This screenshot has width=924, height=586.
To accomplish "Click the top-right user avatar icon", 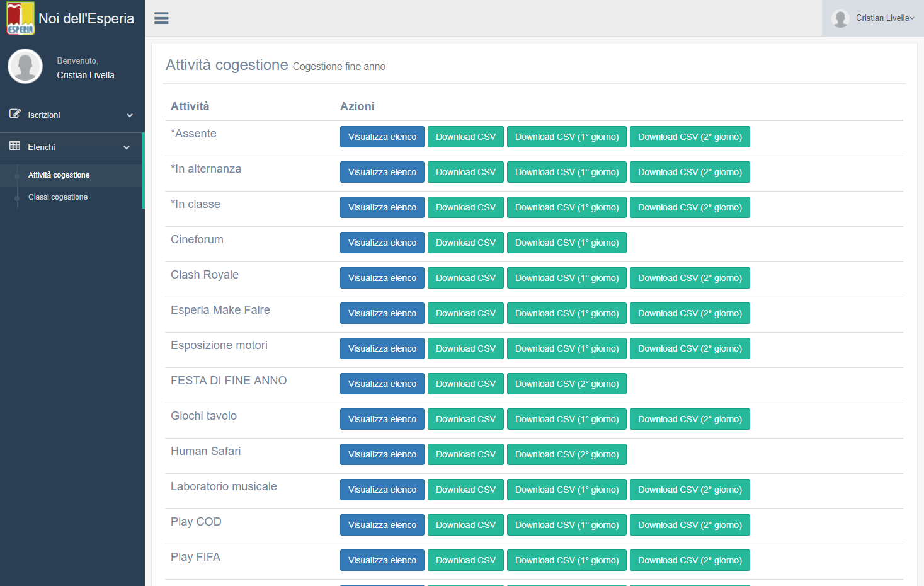I will [840, 18].
